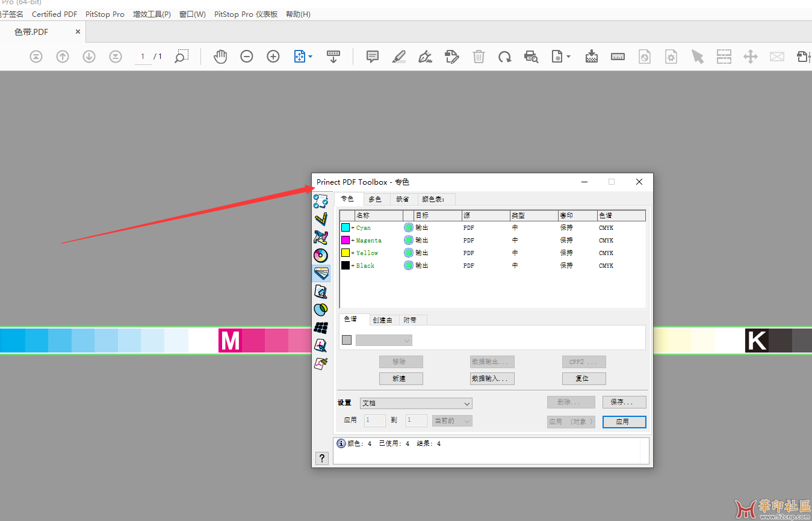Open the PDF spray-can tool in sidebar

click(x=321, y=363)
